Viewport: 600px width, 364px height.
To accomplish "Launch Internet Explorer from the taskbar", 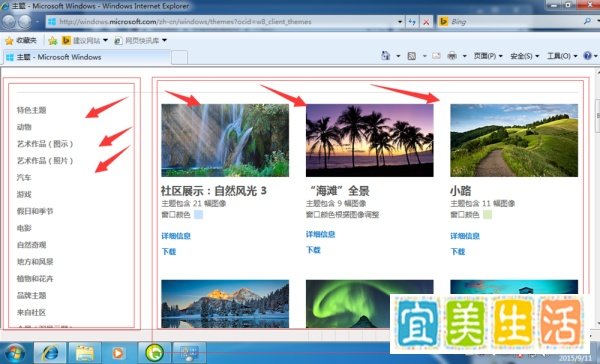I will click(50, 353).
